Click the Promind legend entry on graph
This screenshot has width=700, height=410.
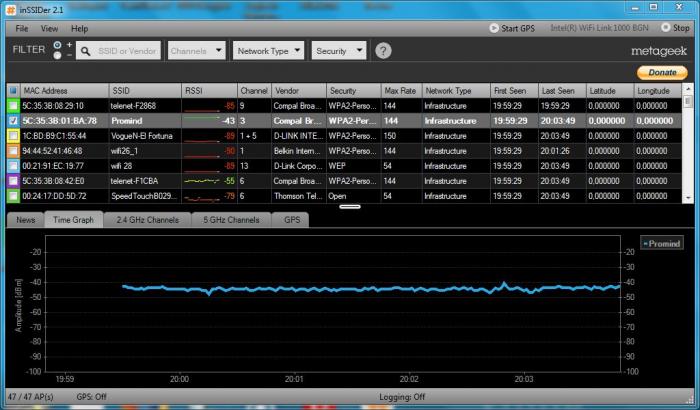click(662, 243)
